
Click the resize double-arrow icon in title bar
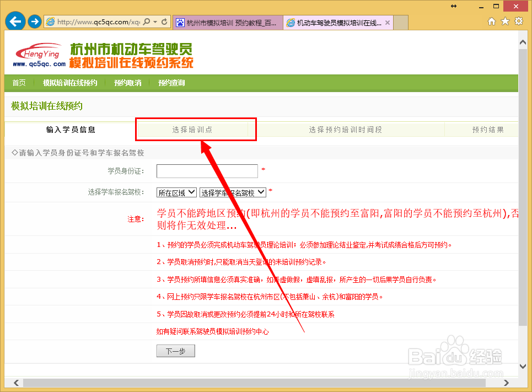point(454,6)
